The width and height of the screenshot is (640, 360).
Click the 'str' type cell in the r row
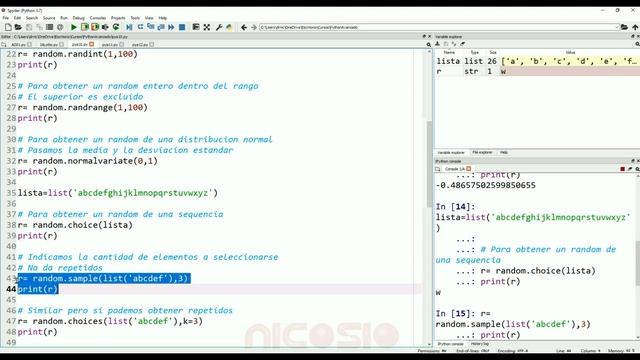(x=474, y=71)
